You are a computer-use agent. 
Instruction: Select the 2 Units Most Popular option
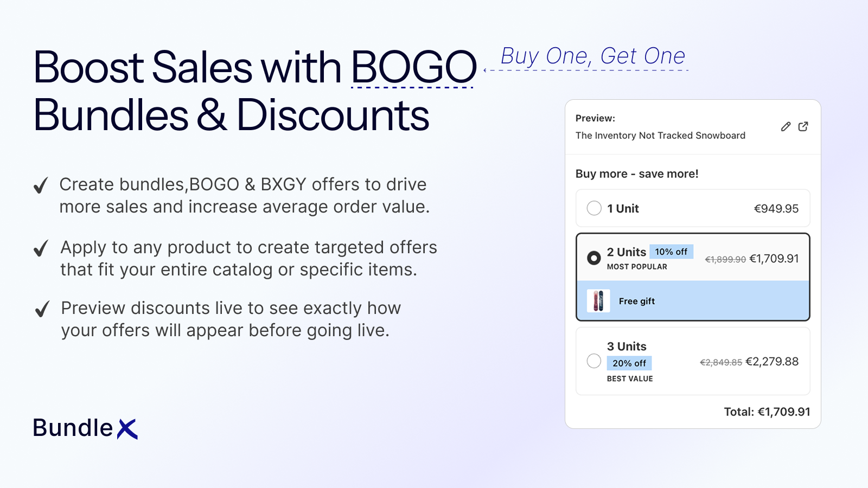click(594, 258)
